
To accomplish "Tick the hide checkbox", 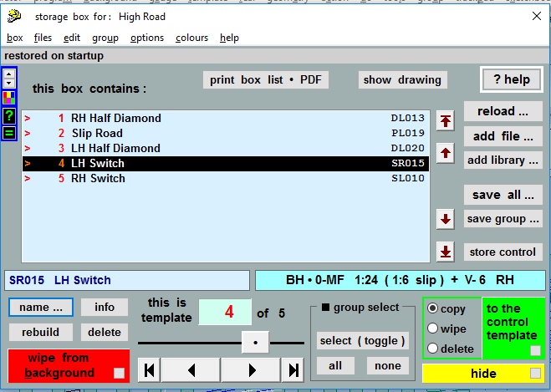I will pos(533,374).
